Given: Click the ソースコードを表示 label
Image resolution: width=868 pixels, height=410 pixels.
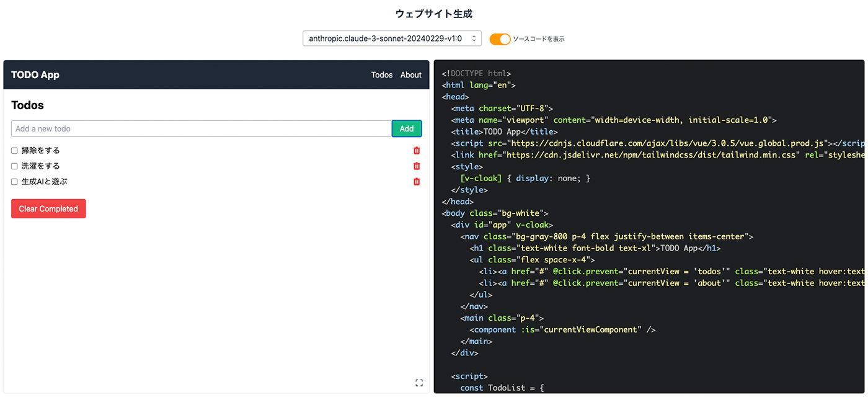Looking at the screenshot, I should pyautogui.click(x=539, y=39).
